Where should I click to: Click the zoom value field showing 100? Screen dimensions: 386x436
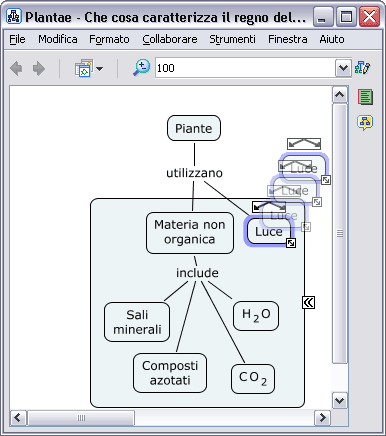pyautogui.click(x=245, y=68)
